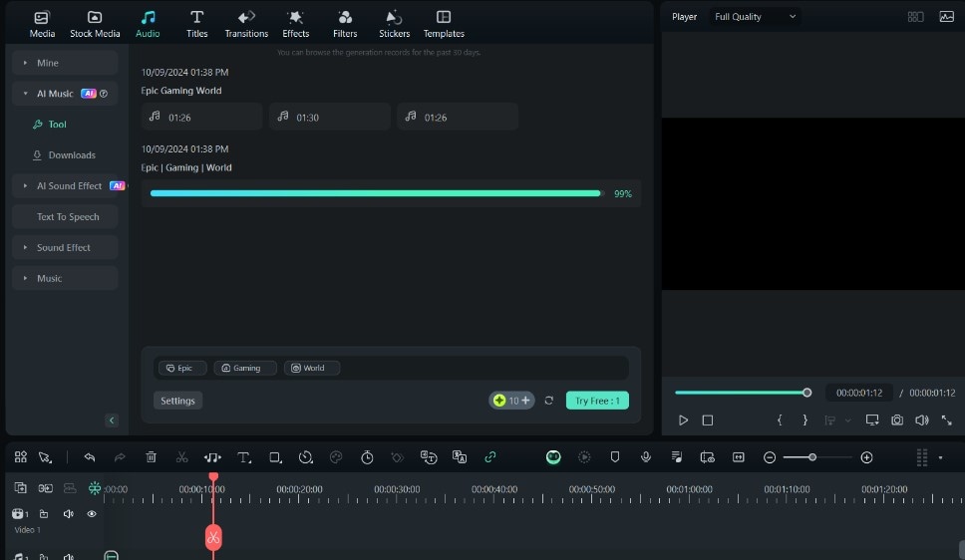Viewport: 965px width, 560px height.
Task: Click the timeline zoom slider
Action: [x=816, y=457]
